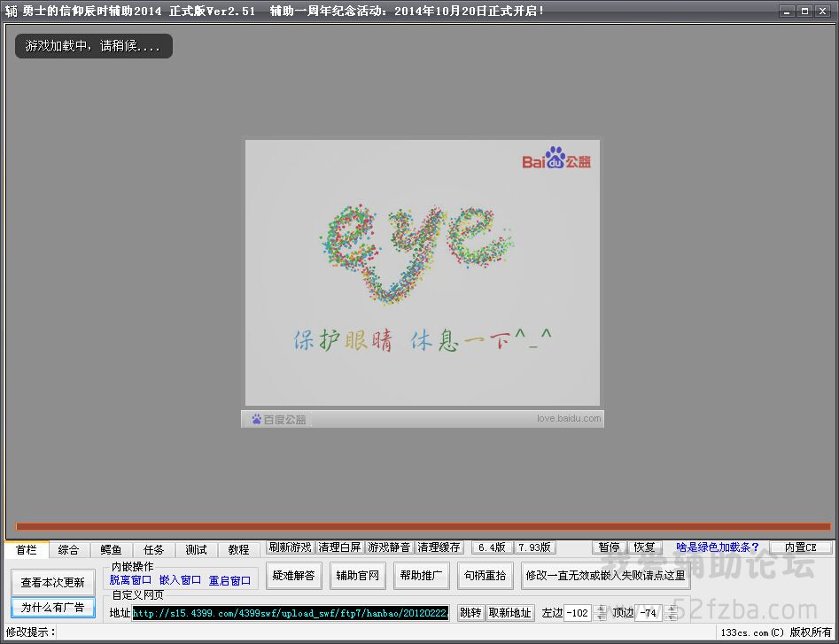Close the 辰时辅助 window

click(x=822, y=11)
